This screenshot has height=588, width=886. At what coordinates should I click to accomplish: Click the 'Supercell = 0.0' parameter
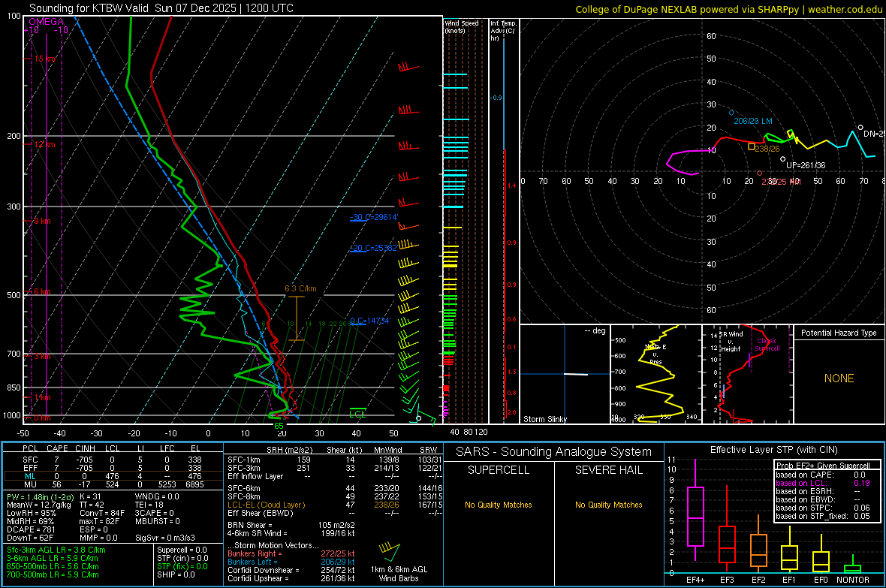point(182,550)
